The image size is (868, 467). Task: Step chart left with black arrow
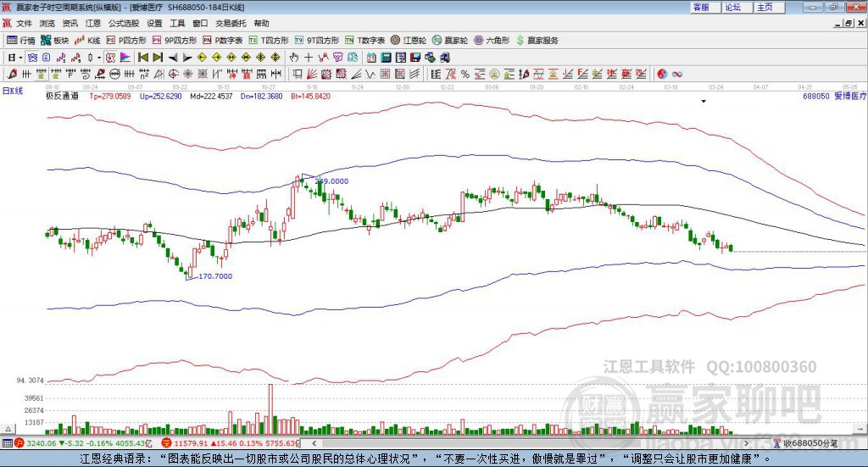click(173, 58)
